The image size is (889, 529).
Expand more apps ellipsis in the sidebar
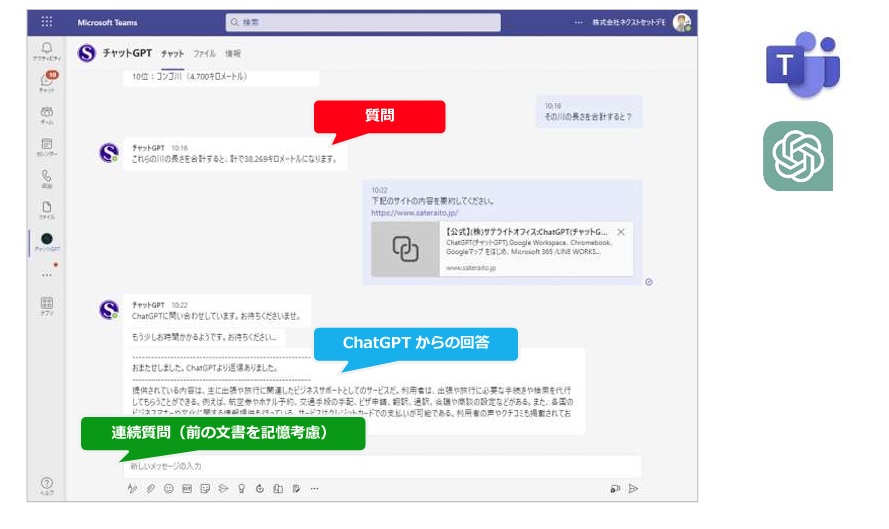(46, 274)
